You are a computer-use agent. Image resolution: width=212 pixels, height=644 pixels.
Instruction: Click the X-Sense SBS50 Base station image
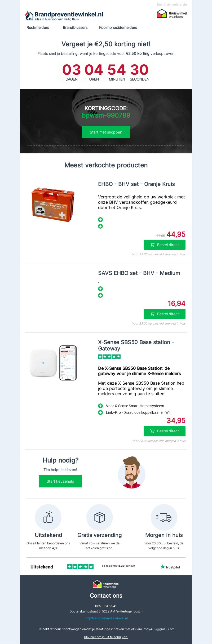tap(53, 363)
